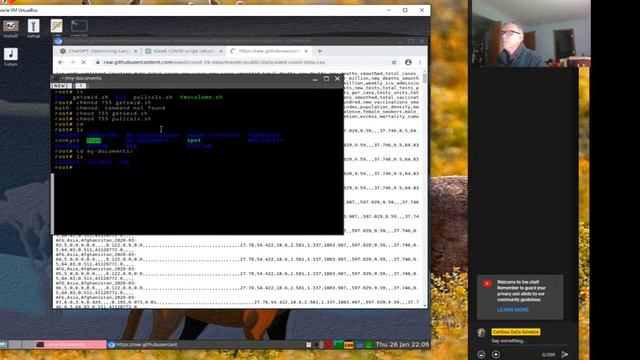Open the browser profile account icon
This screenshot has width=640, height=360.
(x=408, y=62)
